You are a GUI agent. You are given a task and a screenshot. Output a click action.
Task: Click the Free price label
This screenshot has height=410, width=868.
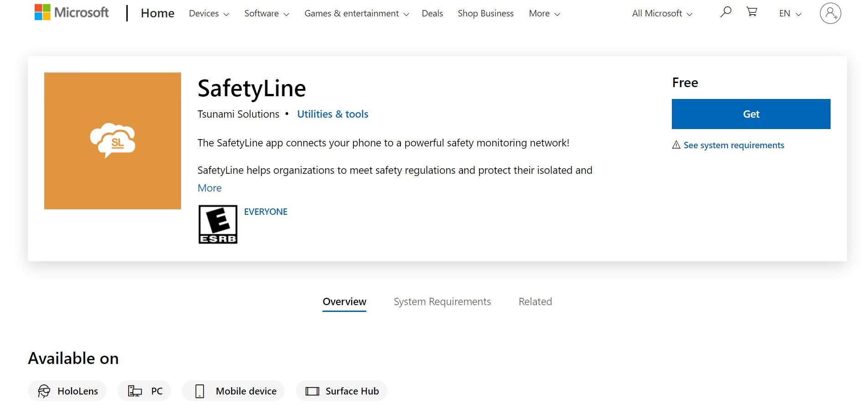coord(685,83)
